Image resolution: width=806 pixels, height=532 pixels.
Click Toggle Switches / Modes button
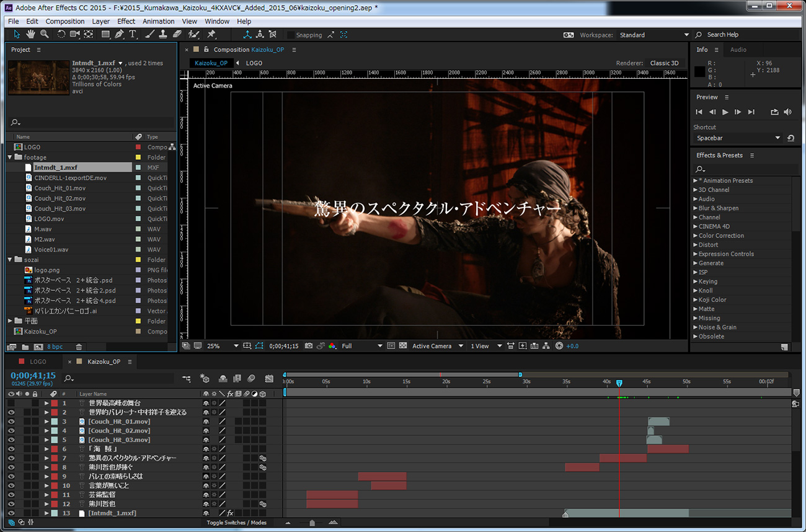(236, 523)
